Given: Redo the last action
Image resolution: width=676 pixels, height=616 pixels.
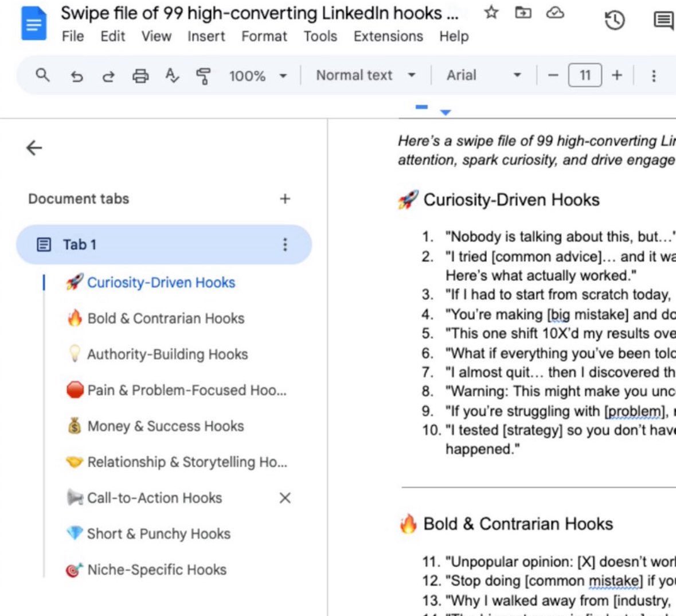Looking at the screenshot, I should tap(108, 76).
